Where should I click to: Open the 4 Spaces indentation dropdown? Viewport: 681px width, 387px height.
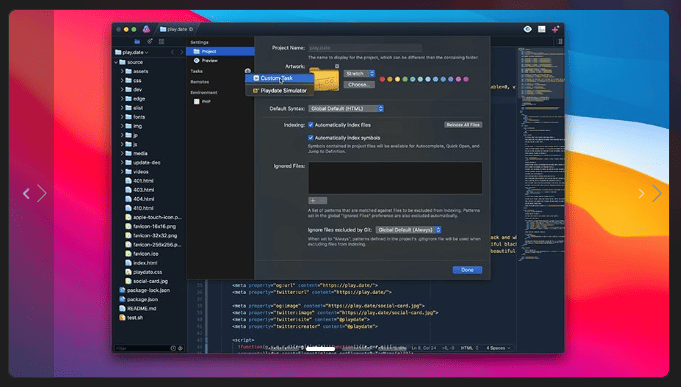(498, 348)
